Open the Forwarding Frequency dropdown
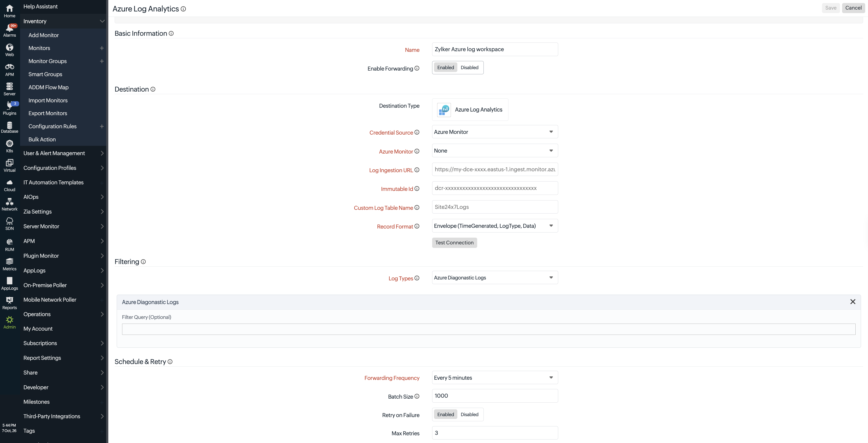Image resolution: width=868 pixels, height=443 pixels. (495, 378)
